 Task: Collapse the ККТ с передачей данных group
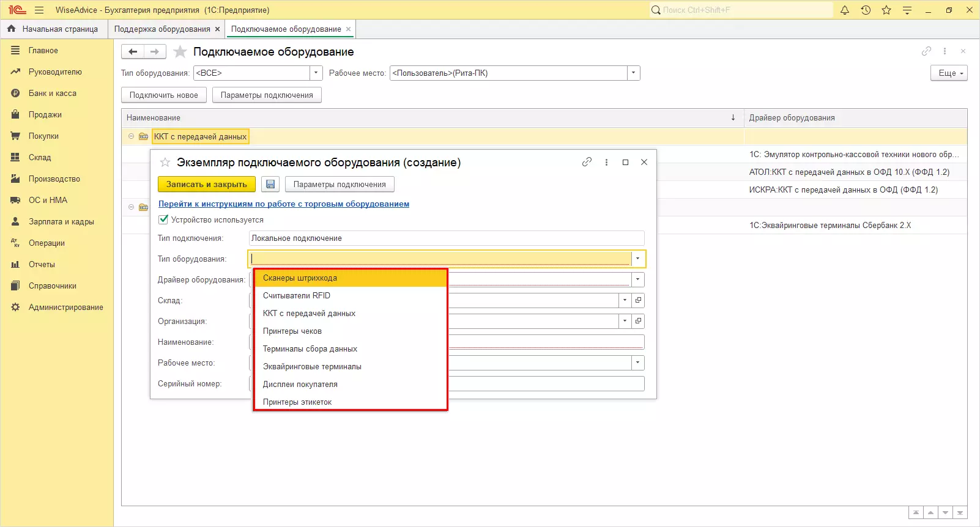(x=131, y=136)
